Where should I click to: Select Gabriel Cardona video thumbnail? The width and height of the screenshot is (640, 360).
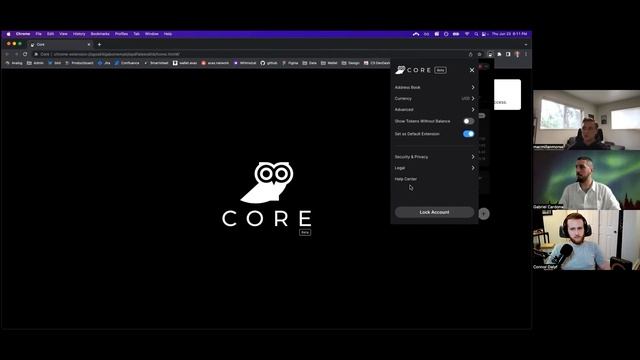(x=587, y=180)
